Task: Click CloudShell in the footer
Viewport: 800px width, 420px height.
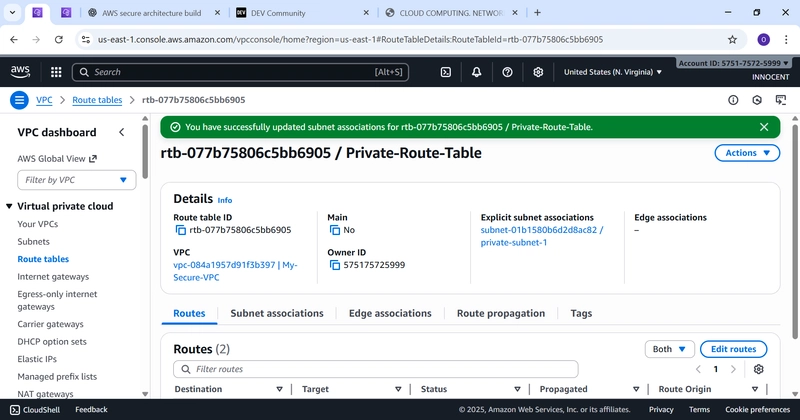Action: [x=35, y=409]
